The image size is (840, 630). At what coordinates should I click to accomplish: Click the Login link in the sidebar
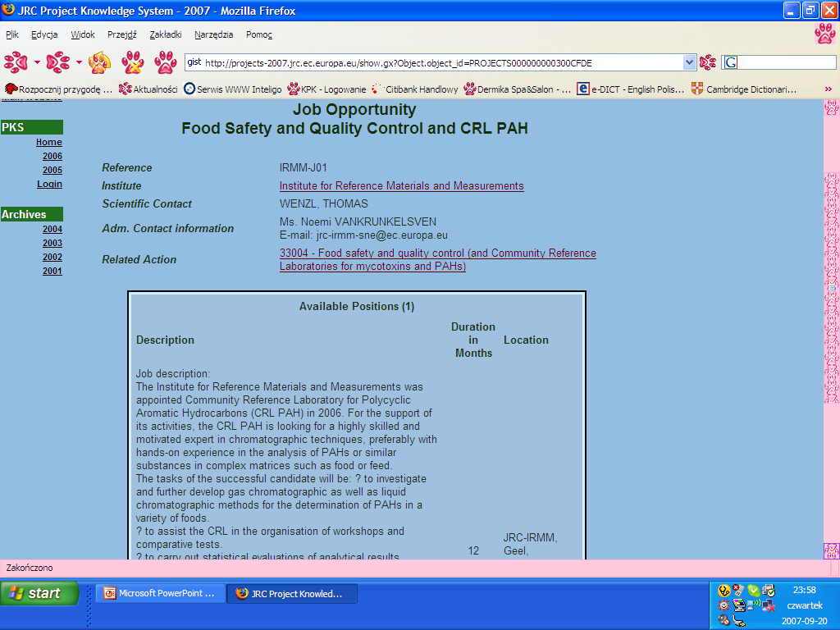[x=49, y=184]
